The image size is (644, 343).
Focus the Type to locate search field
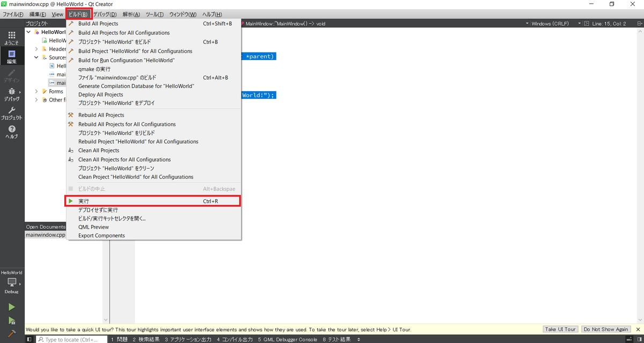72,339
